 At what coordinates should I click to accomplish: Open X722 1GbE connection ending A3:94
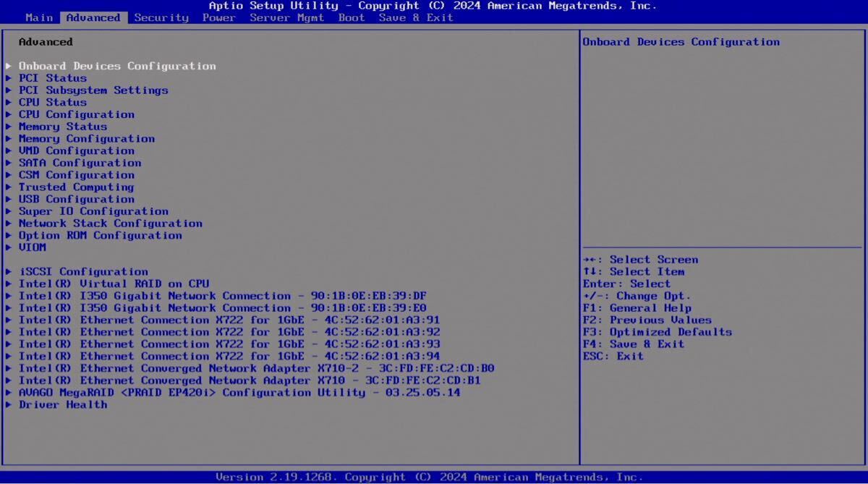click(x=229, y=356)
